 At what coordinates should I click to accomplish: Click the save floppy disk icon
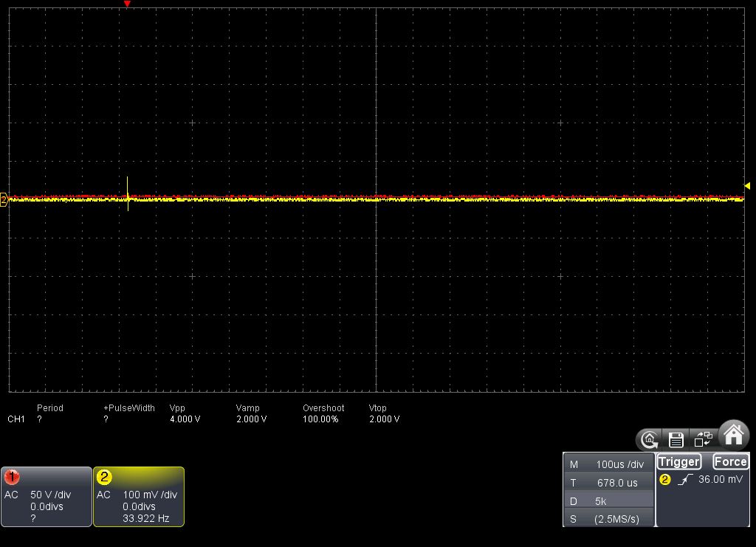point(676,439)
